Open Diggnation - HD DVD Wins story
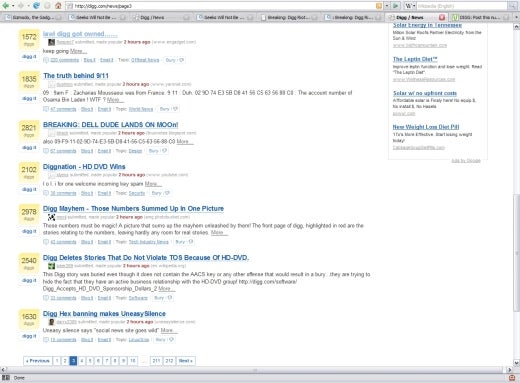This screenshot has width=520, height=383. click(x=84, y=167)
